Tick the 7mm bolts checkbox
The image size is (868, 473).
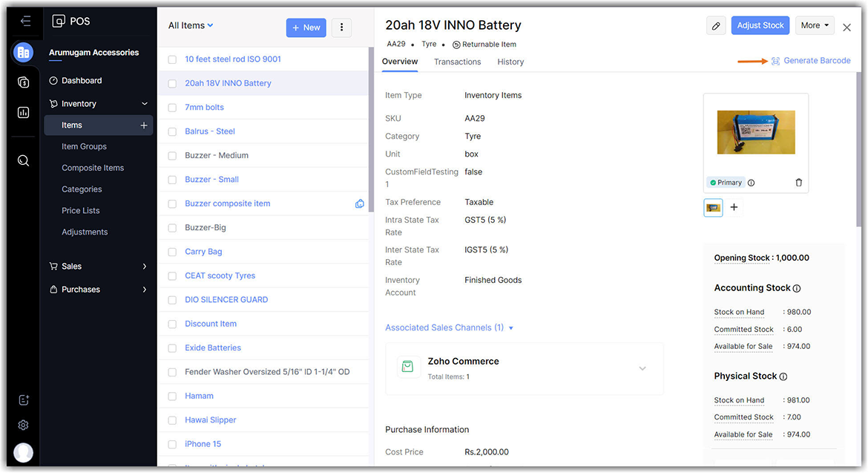click(172, 108)
